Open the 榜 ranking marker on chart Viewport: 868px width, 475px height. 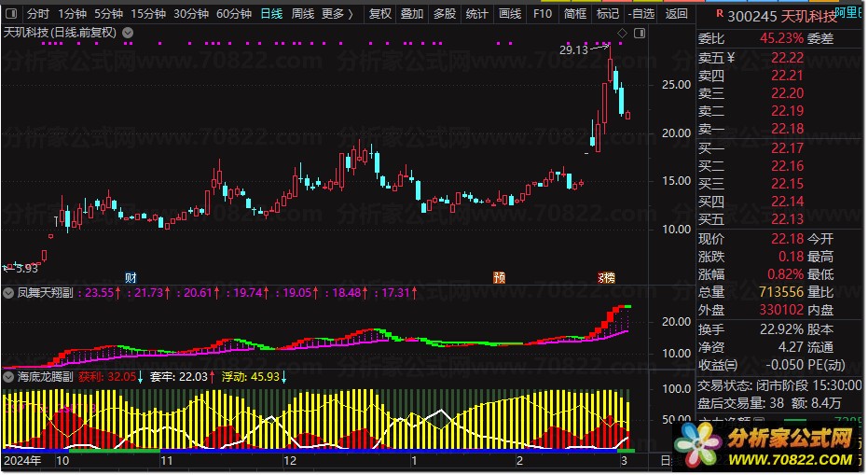(610, 278)
